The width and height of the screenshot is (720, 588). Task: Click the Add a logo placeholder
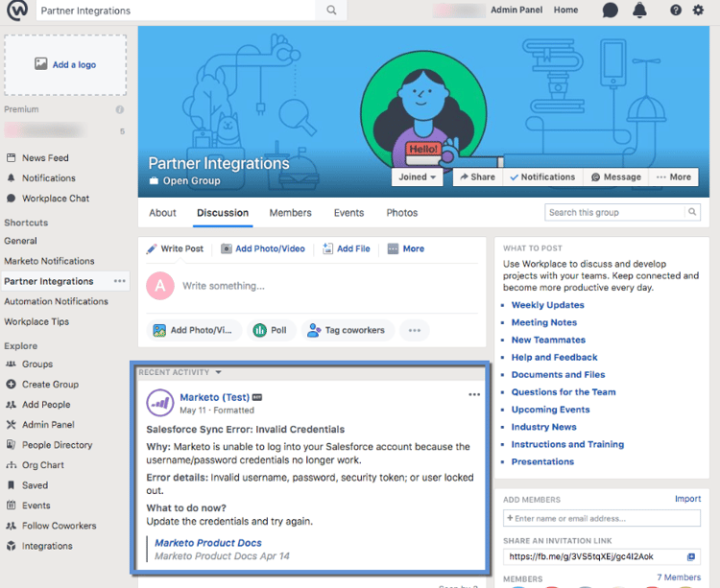point(65,64)
